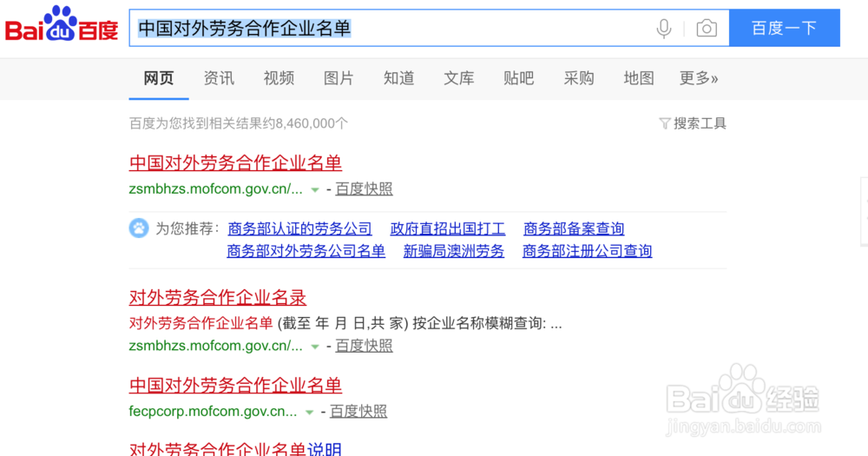Open suggestion 商务部对外劳务公司名单

[306, 251]
